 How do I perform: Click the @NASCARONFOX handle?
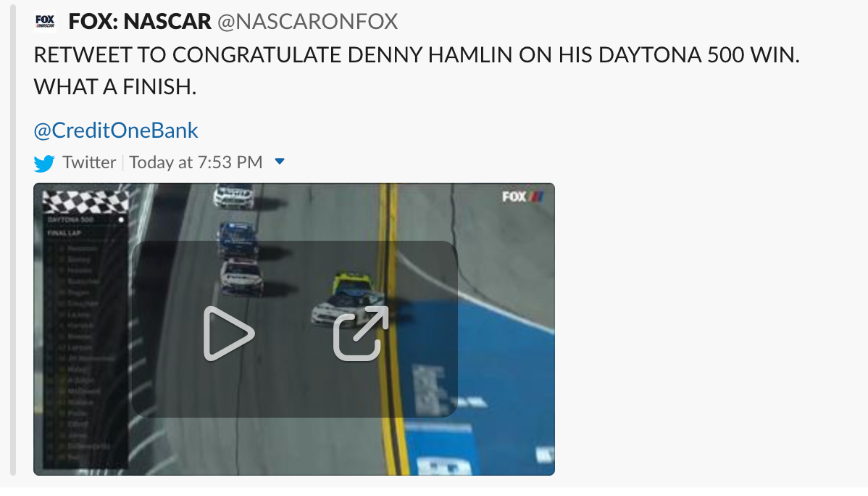(307, 22)
